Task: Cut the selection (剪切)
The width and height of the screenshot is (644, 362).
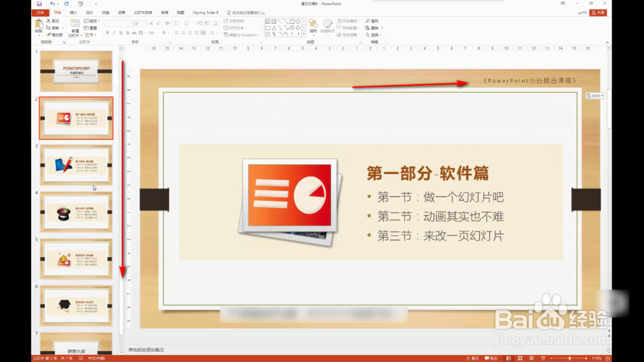Action: pos(53,21)
